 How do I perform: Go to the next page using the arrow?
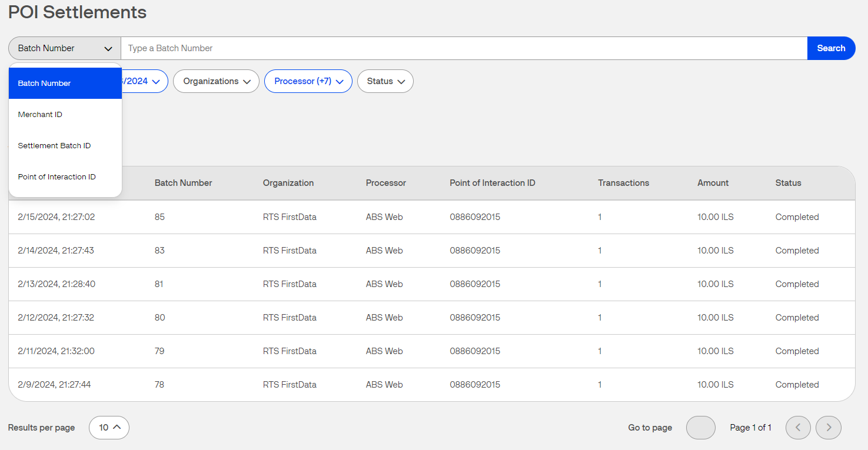[829, 428]
